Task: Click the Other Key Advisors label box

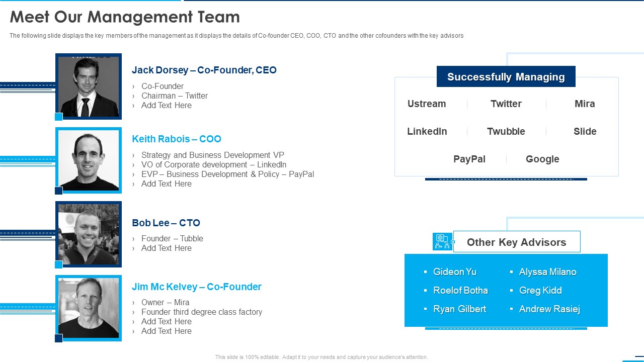Action: 517,242
